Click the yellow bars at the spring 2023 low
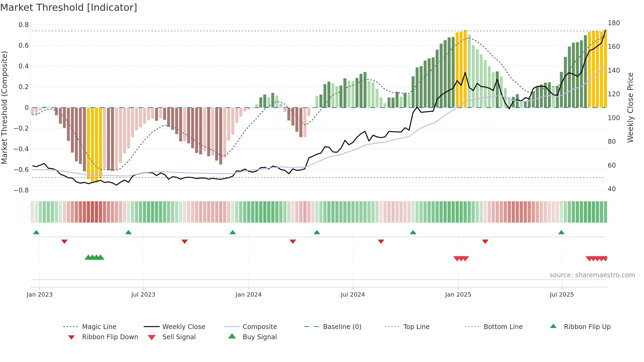Image resolution: width=644 pixels, height=362 pixels. point(94,145)
